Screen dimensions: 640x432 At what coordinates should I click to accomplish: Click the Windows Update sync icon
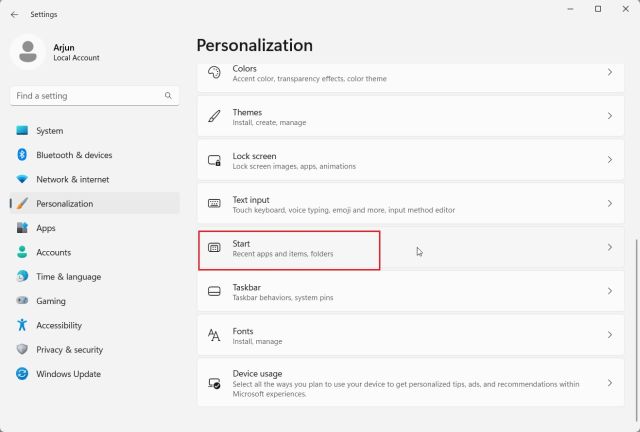point(22,374)
